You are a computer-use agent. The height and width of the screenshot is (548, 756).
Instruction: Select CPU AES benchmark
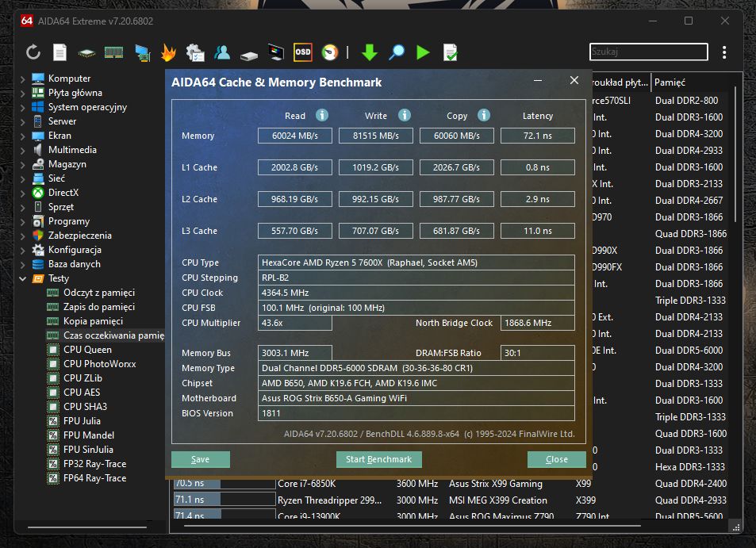[82, 393]
